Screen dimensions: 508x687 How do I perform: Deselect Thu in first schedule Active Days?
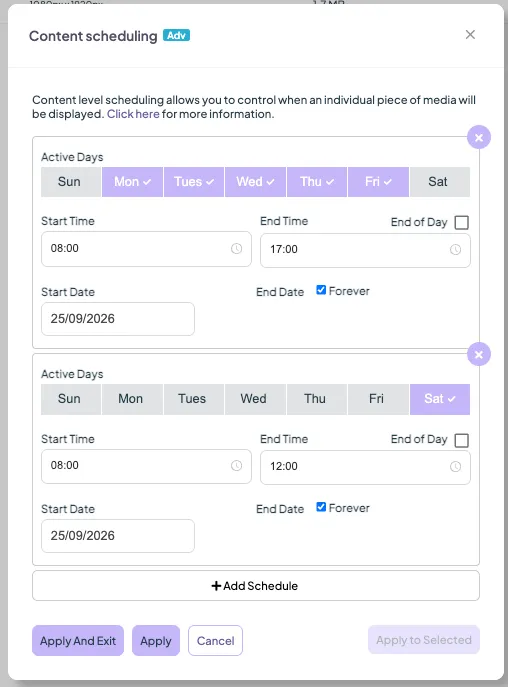317,181
